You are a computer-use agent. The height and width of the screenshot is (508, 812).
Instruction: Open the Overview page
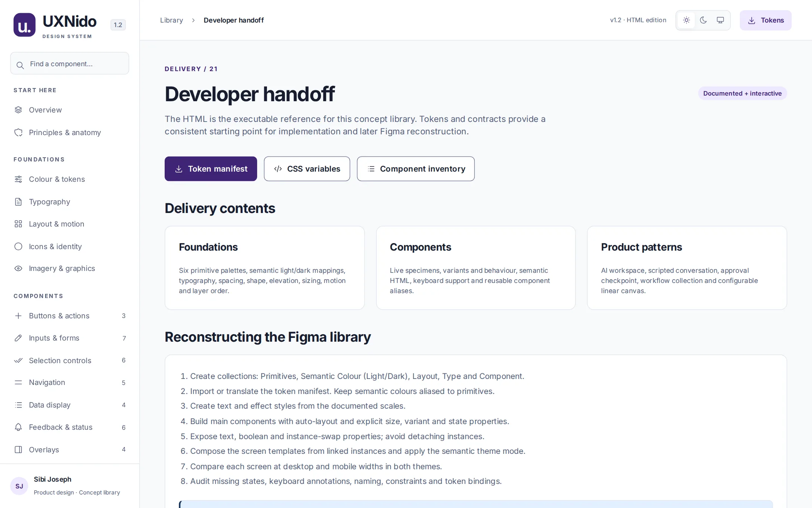(x=70, y=110)
